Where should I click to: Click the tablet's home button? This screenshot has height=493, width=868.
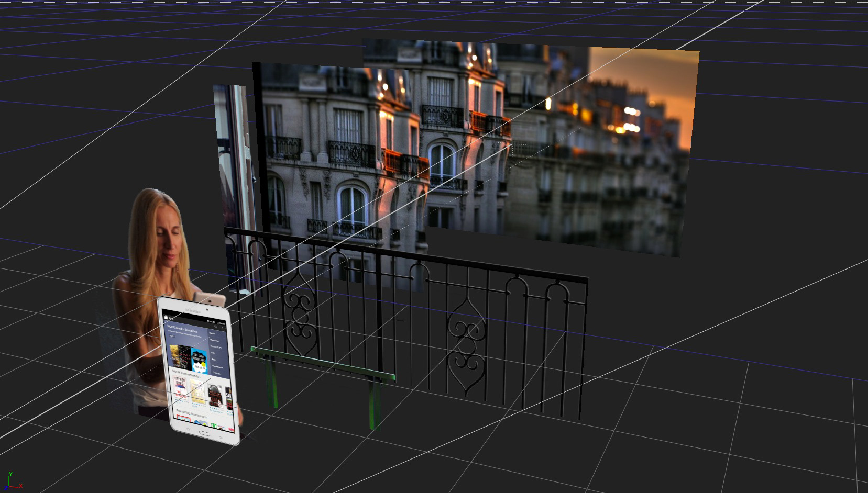[x=204, y=434]
